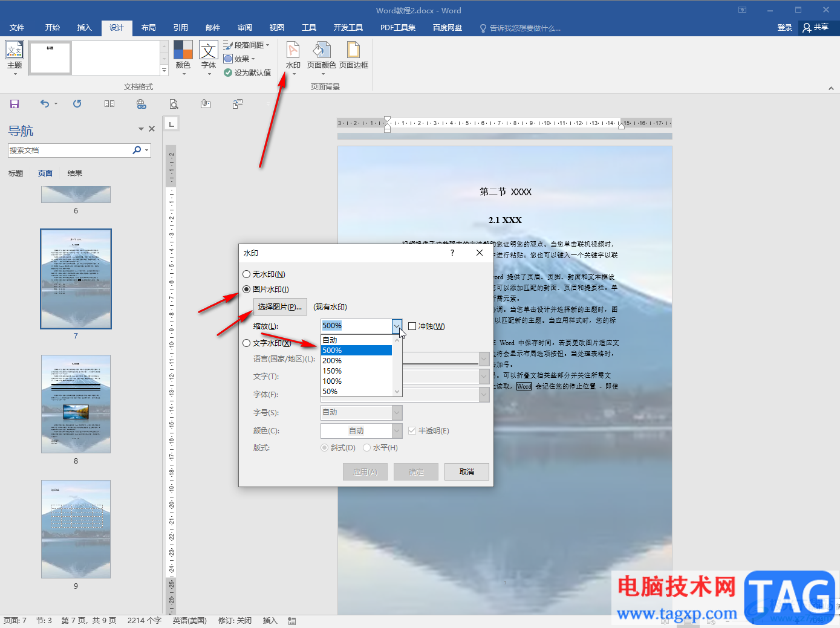Click the magnifier in the navigation search box

[x=137, y=150]
